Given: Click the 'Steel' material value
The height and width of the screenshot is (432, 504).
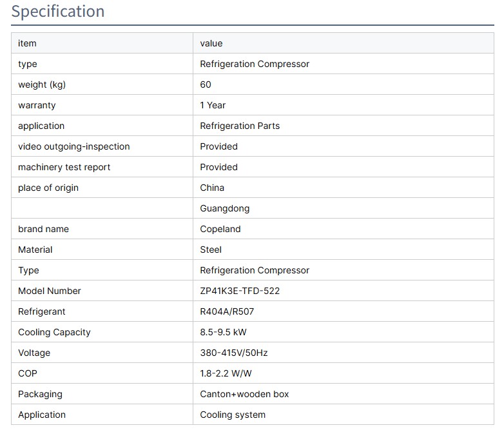Looking at the screenshot, I should click(211, 250).
